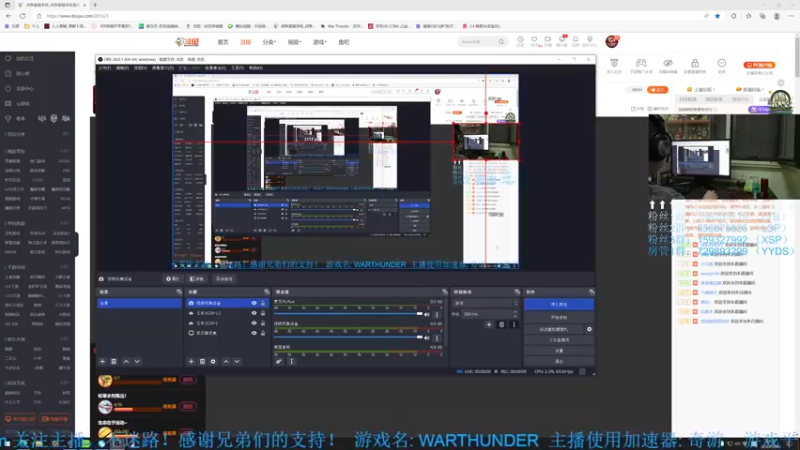Click the Douyu logo in the site header
This screenshot has height=450, width=800.
click(x=187, y=42)
